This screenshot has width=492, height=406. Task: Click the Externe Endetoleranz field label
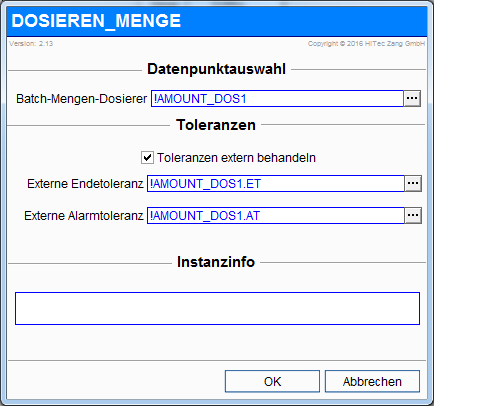coord(85,184)
